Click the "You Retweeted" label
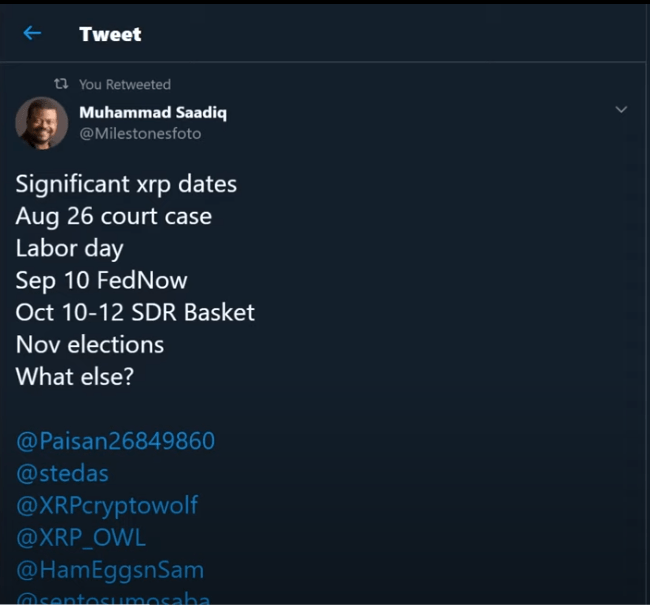Image resolution: width=650 pixels, height=605 pixels. [x=125, y=85]
